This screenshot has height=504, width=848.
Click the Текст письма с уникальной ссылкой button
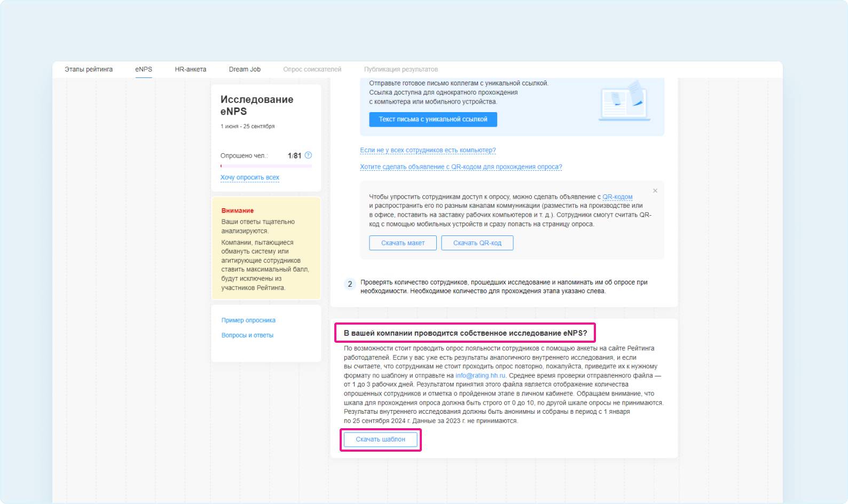coord(433,120)
